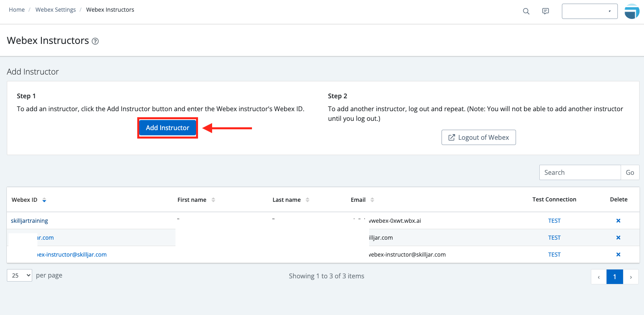Click Logout of Webex button

click(x=479, y=137)
